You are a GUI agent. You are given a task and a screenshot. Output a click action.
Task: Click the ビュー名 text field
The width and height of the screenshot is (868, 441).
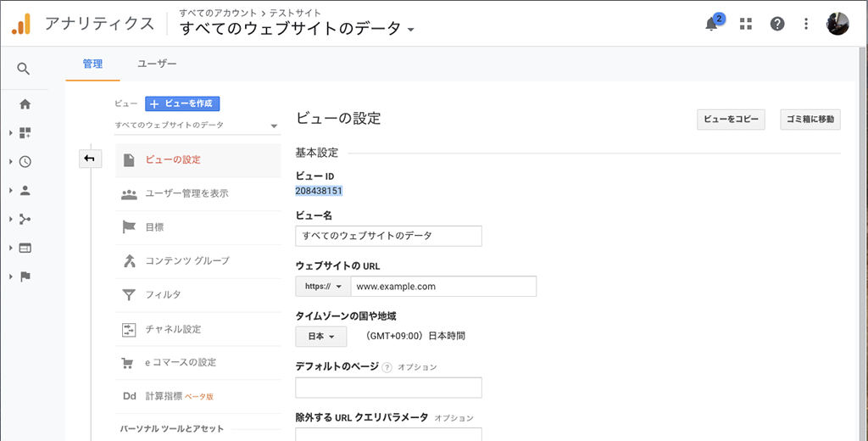388,236
